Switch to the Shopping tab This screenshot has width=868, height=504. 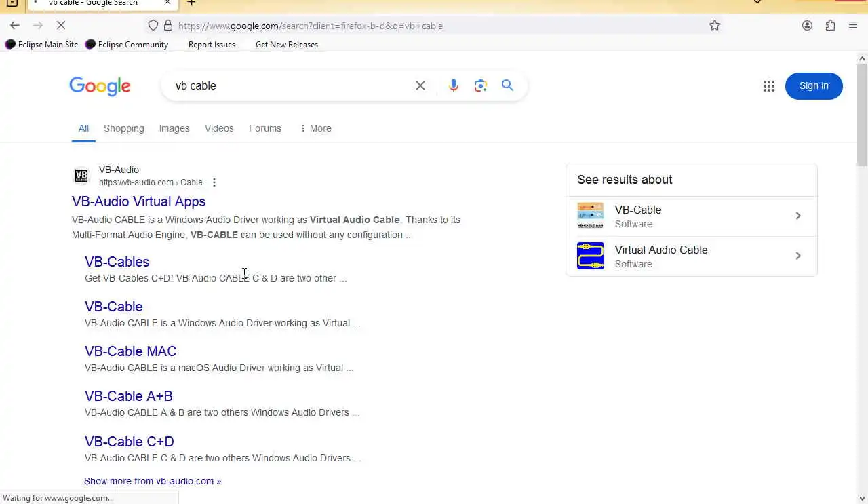[124, 128]
